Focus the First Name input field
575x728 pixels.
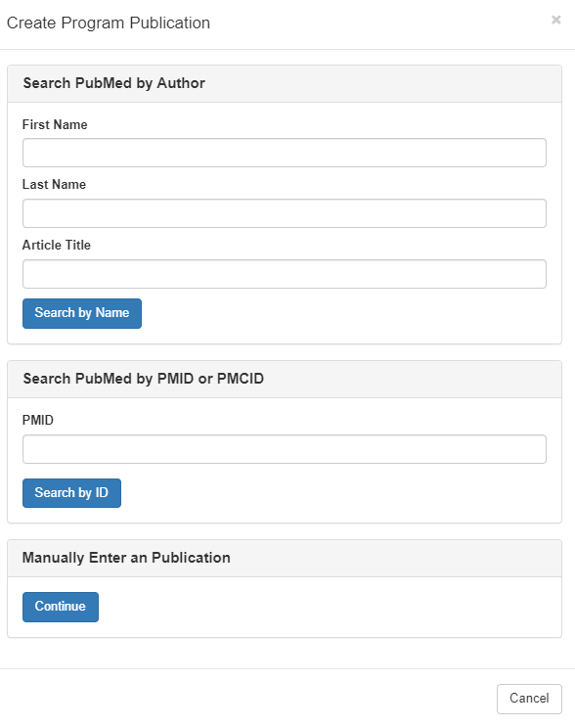pos(284,153)
